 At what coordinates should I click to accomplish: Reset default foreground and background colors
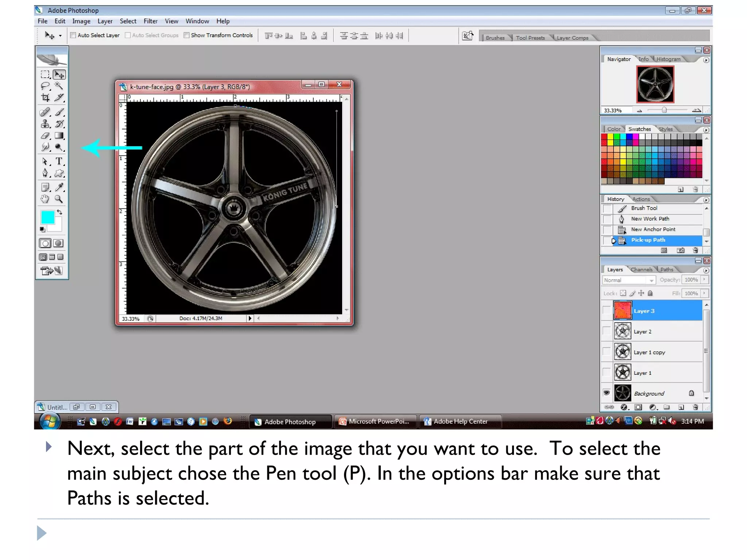coord(43,229)
